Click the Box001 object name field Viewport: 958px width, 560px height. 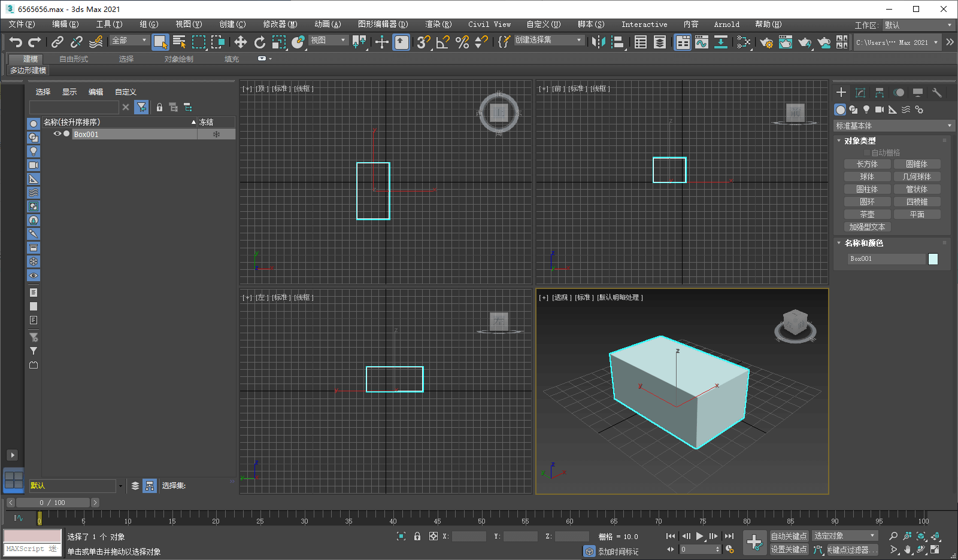pyautogui.click(x=887, y=259)
